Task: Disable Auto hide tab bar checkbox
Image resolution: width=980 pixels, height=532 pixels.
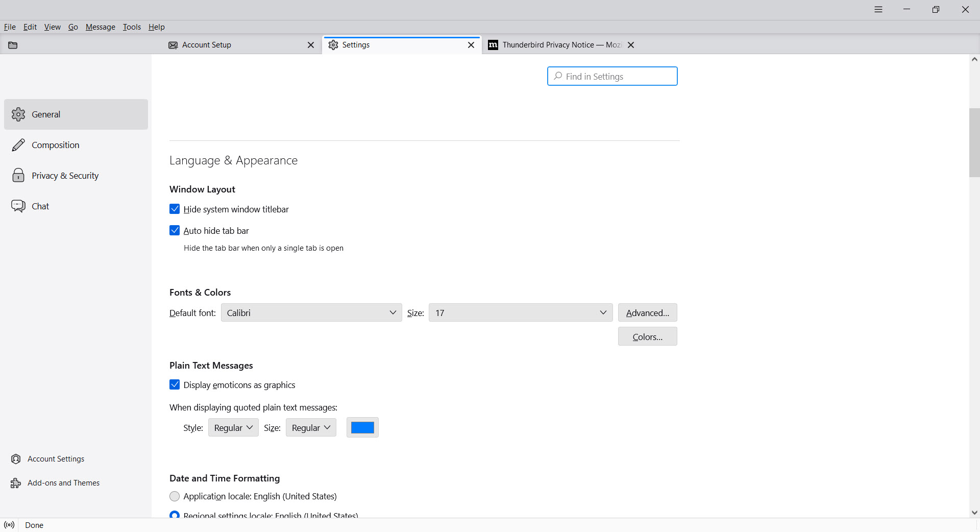Action: click(175, 231)
